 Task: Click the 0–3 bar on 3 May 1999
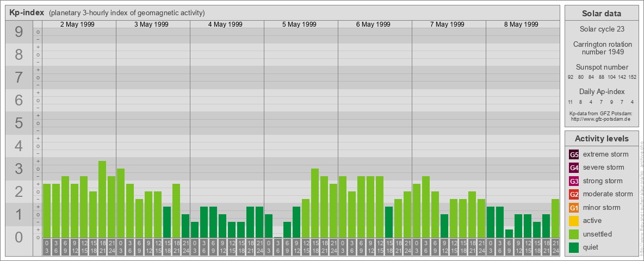pyautogui.click(x=121, y=203)
